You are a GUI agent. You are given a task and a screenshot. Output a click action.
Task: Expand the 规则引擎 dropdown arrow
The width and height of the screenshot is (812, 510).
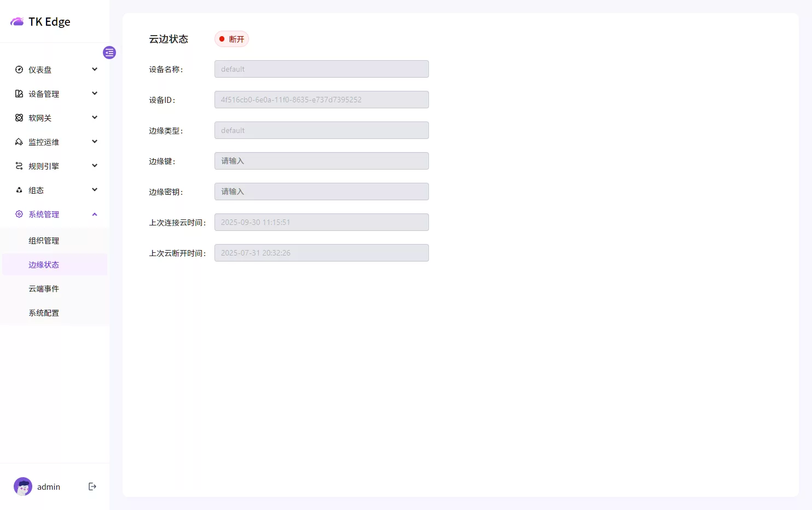coord(94,166)
